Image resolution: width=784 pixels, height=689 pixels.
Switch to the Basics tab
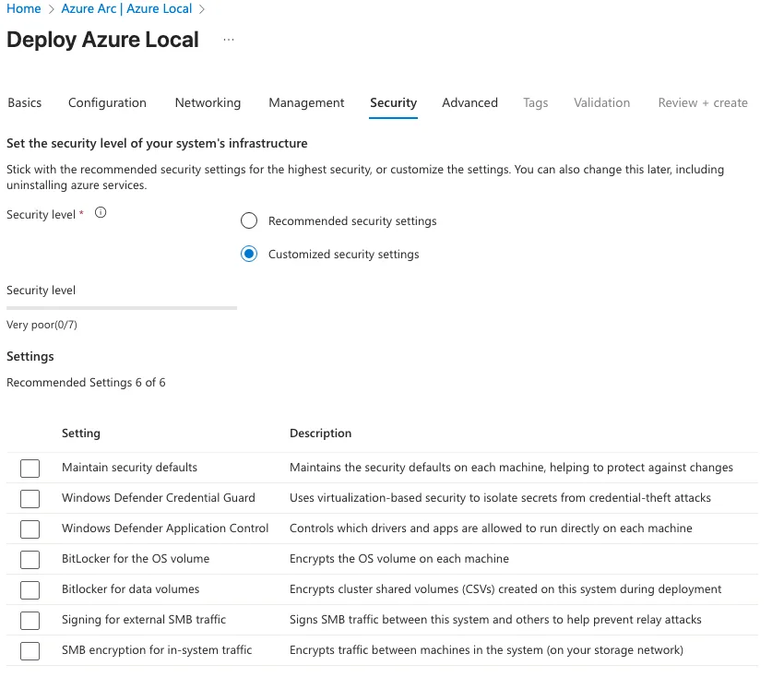click(x=25, y=103)
